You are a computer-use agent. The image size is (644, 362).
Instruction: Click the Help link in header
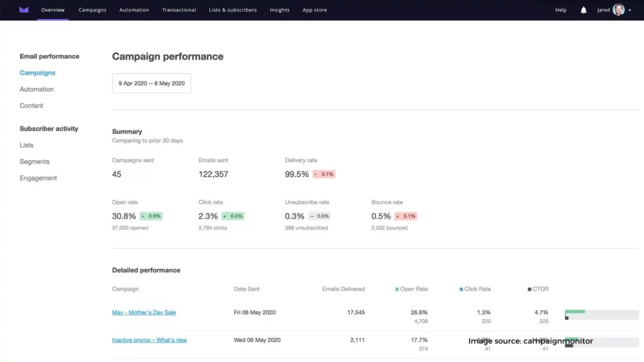point(560,10)
